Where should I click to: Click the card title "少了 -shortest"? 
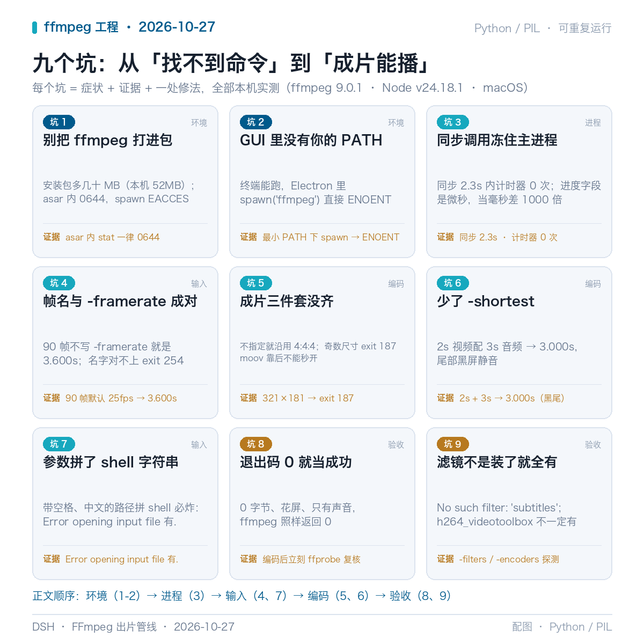click(486, 302)
